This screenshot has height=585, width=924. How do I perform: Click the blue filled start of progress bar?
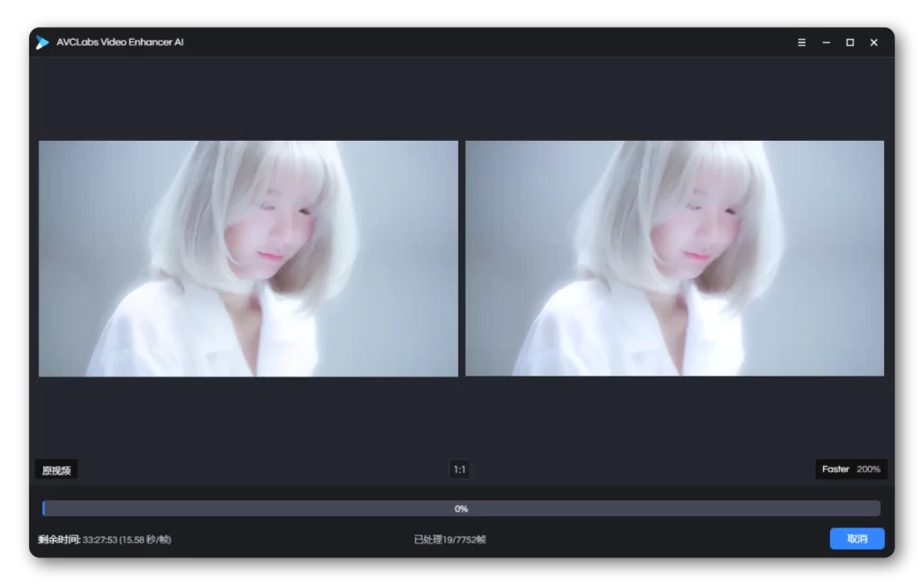tap(43, 508)
